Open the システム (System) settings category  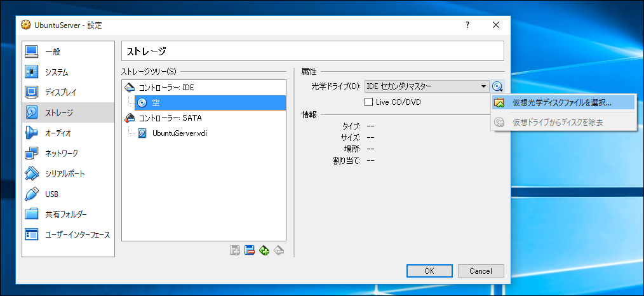point(56,72)
